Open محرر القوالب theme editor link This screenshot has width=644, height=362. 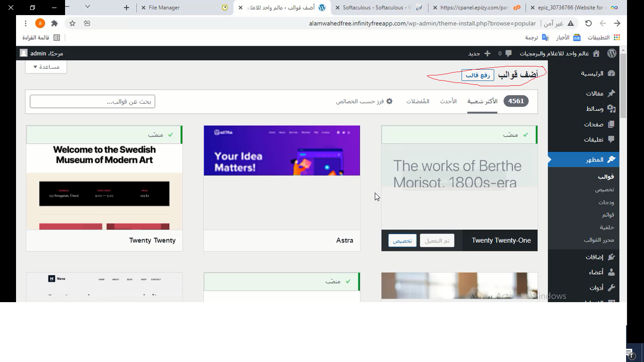click(599, 240)
